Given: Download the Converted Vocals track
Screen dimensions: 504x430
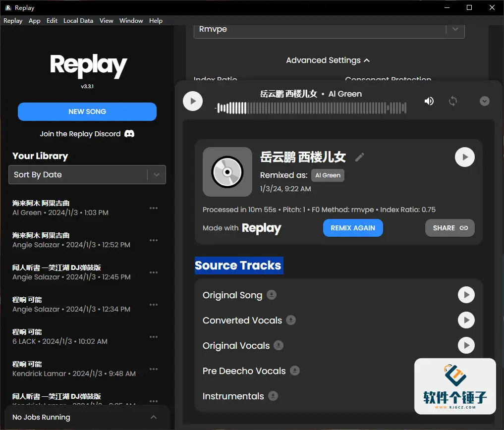Looking at the screenshot, I should (291, 320).
